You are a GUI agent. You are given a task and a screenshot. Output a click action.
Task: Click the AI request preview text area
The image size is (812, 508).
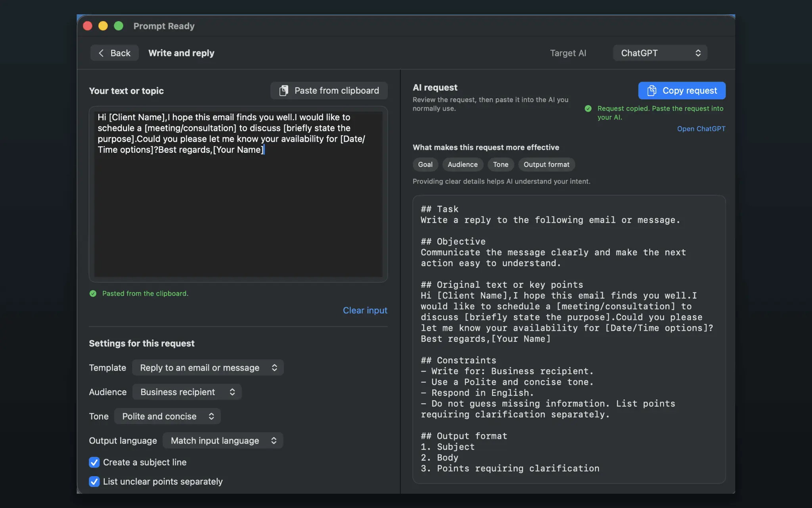[x=569, y=339]
